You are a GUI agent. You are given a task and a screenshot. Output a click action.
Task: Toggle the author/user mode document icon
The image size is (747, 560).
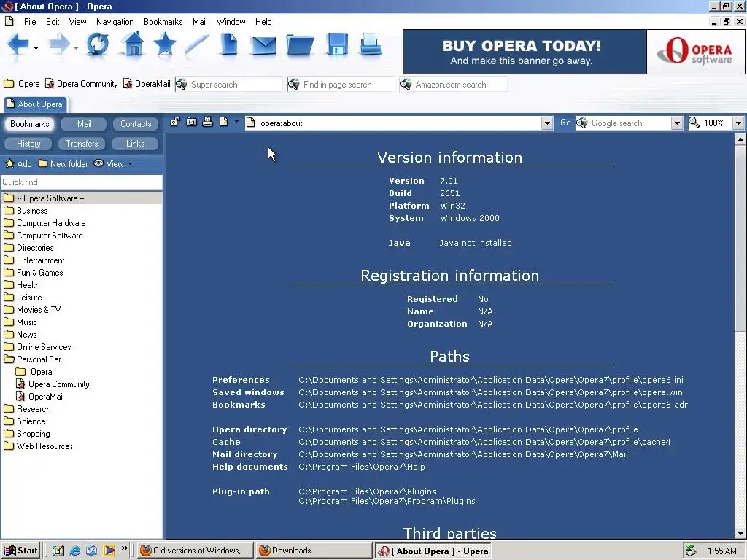tap(223, 122)
